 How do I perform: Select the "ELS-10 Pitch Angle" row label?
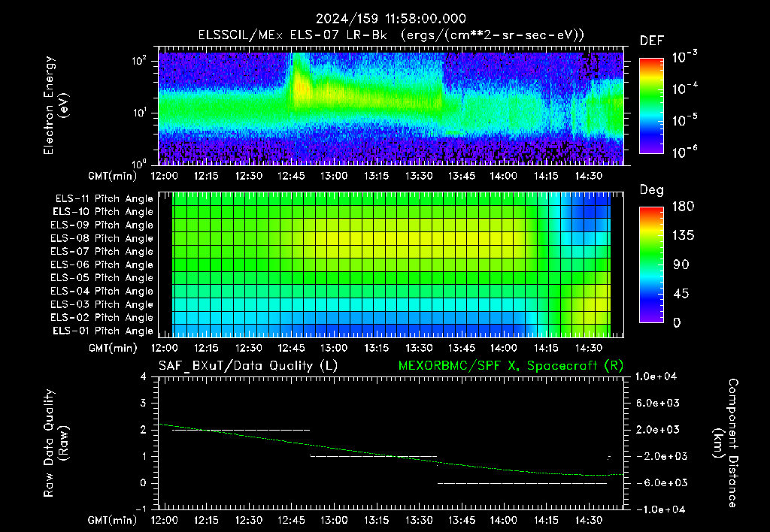[103, 212]
